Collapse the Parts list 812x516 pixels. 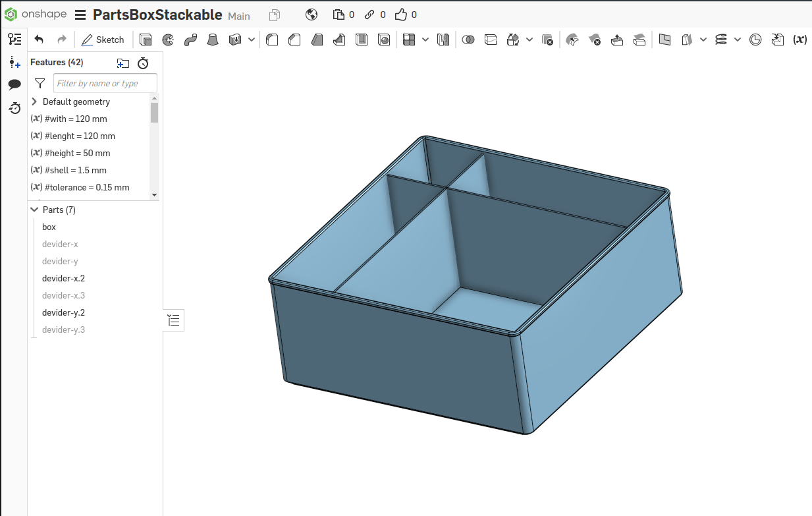pyautogui.click(x=34, y=209)
